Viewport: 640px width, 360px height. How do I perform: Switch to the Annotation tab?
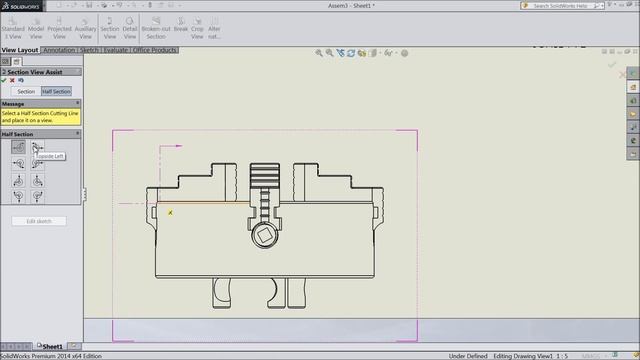(59, 50)
